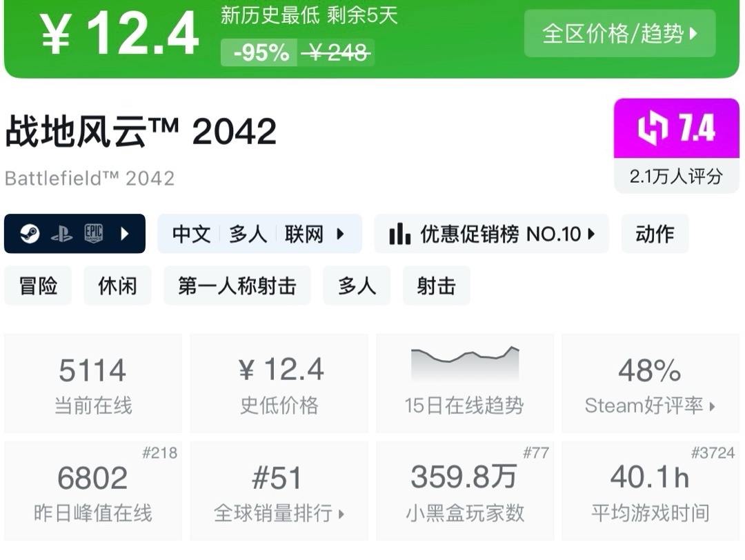745x560 pixels.
Task: Open the 15日在线趋势 chart
Action: pos(464,383)
